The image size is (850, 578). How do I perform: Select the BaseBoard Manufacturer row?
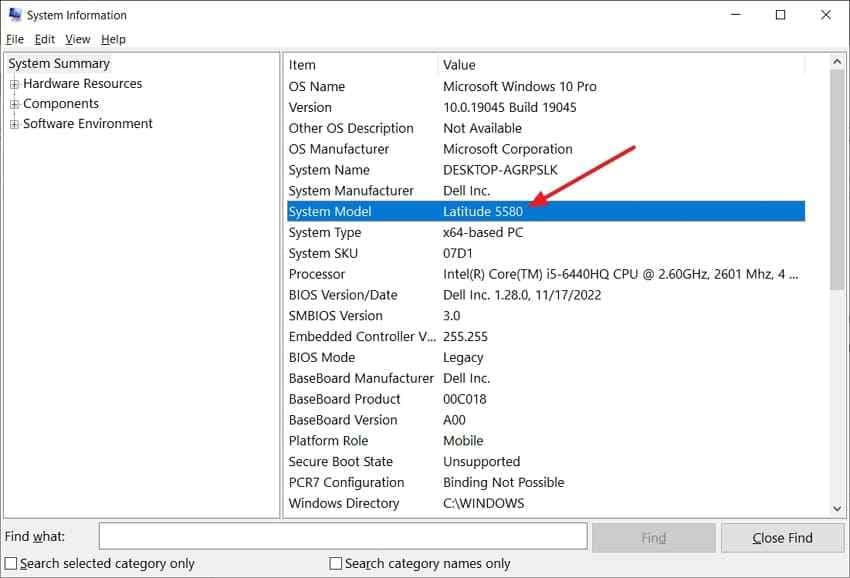(546, 378)
